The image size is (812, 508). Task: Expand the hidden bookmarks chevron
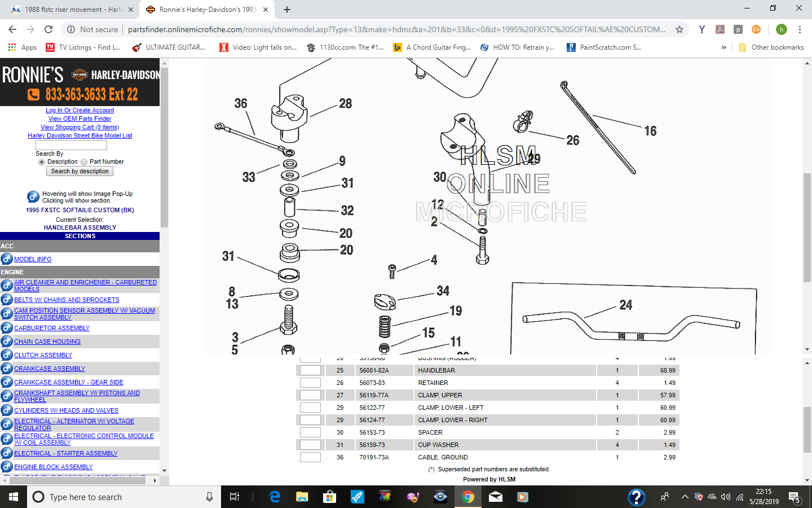[x=723, y=47]
